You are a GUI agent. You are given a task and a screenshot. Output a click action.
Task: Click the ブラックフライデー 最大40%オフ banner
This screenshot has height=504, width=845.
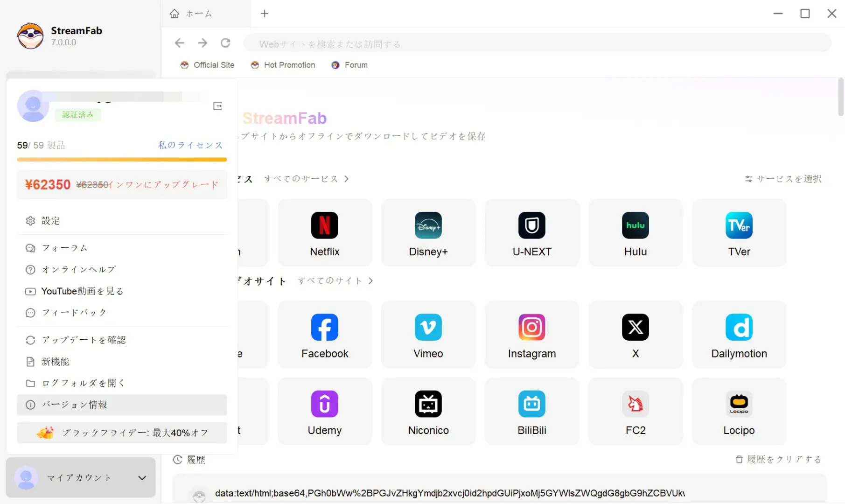(122, 433)
